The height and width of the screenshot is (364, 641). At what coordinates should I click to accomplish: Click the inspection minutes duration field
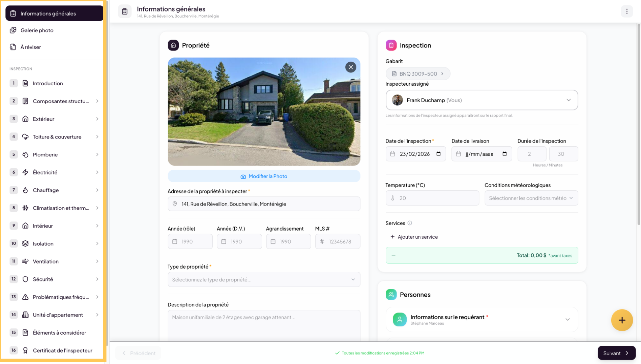pyautogui.click(x=563, y=154)
